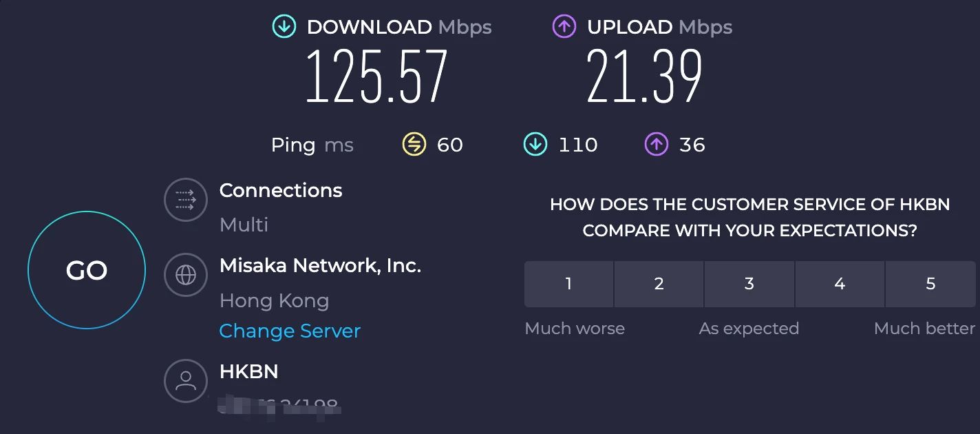Select rating 4 on the survey
Screen dimensions: 980x434
click(840, 284)
